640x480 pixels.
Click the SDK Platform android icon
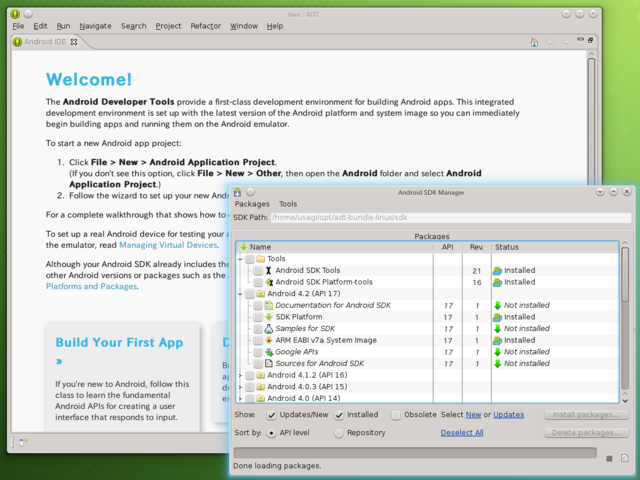(269, 317)
